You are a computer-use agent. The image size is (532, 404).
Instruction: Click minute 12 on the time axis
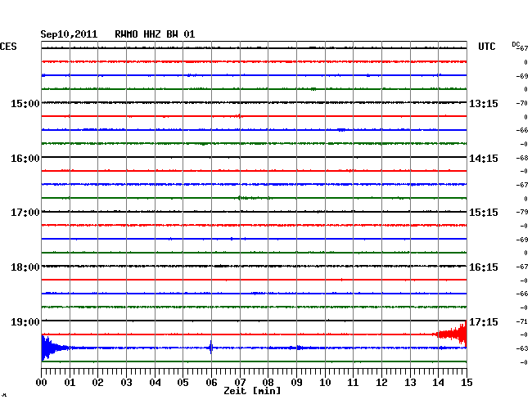(x=381, y=382)
